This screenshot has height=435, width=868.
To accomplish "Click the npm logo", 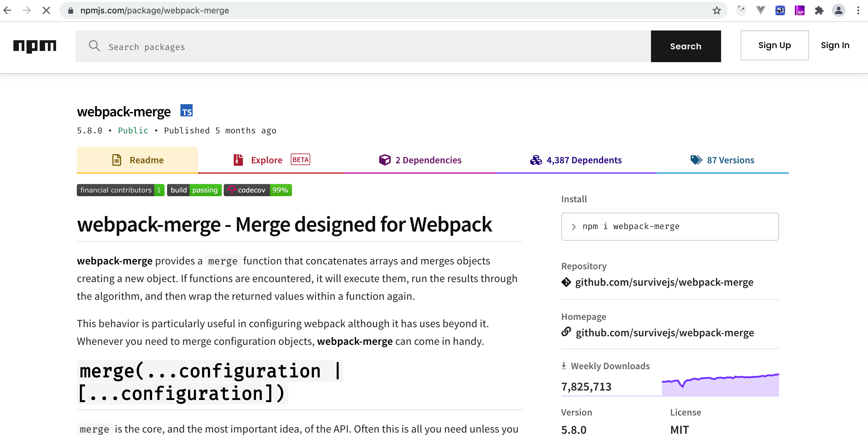I will (35, 46).
